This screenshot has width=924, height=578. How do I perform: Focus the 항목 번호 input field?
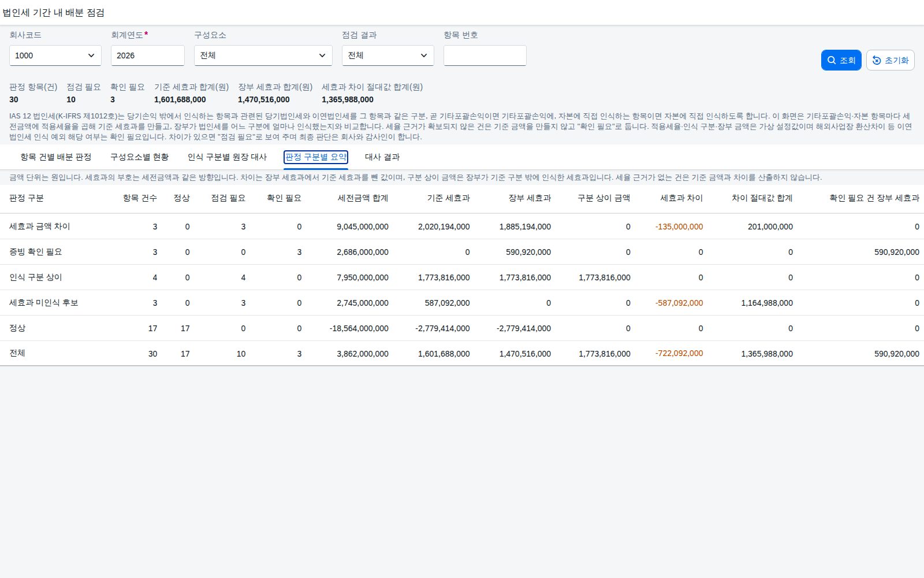(x=485, y=55)
